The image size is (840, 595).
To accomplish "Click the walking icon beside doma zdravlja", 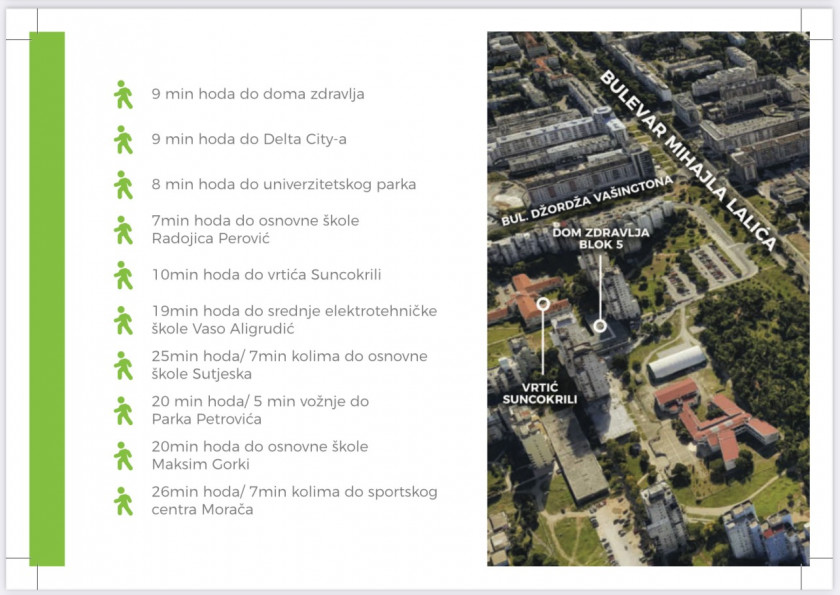I will coord(123,95).
